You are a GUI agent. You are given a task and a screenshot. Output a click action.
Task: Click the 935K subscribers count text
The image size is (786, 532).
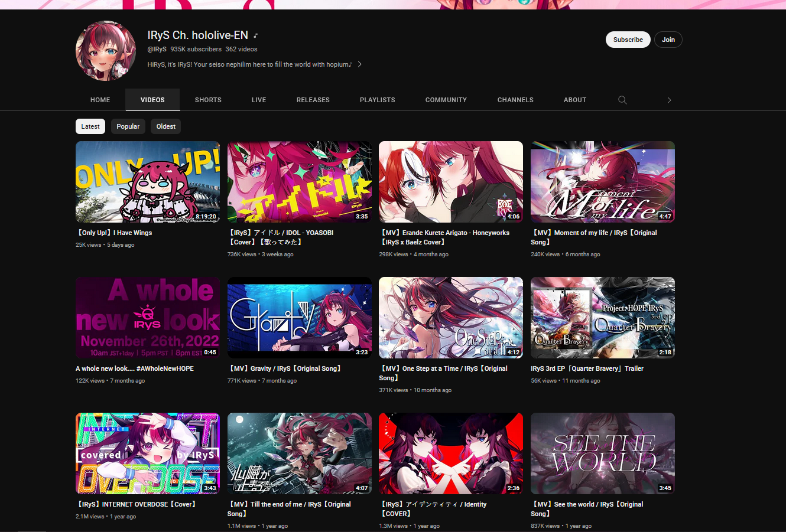[x=196, y=49]
